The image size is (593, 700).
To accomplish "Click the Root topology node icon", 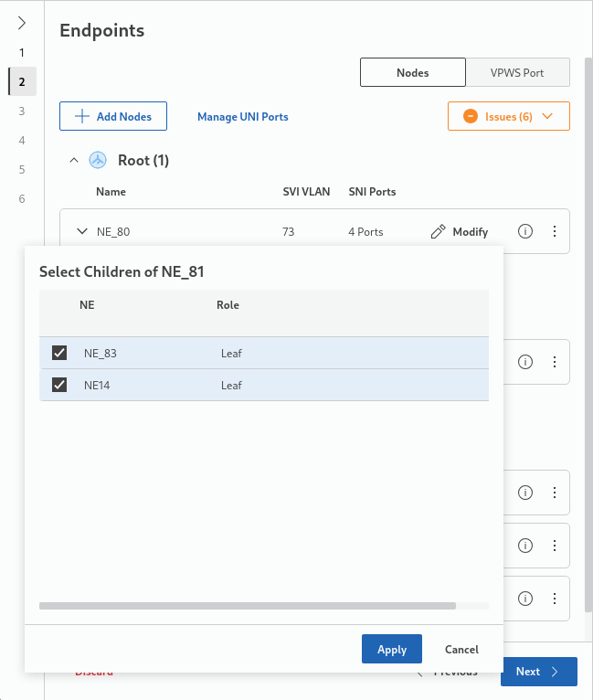I will tap(98, 161).
